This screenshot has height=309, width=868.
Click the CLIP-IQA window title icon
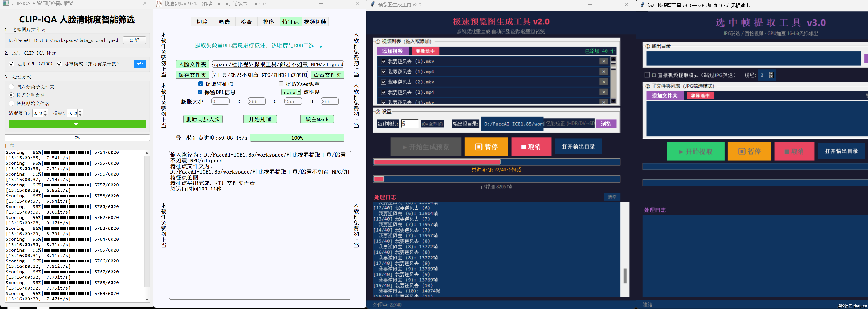pos(6,3)
